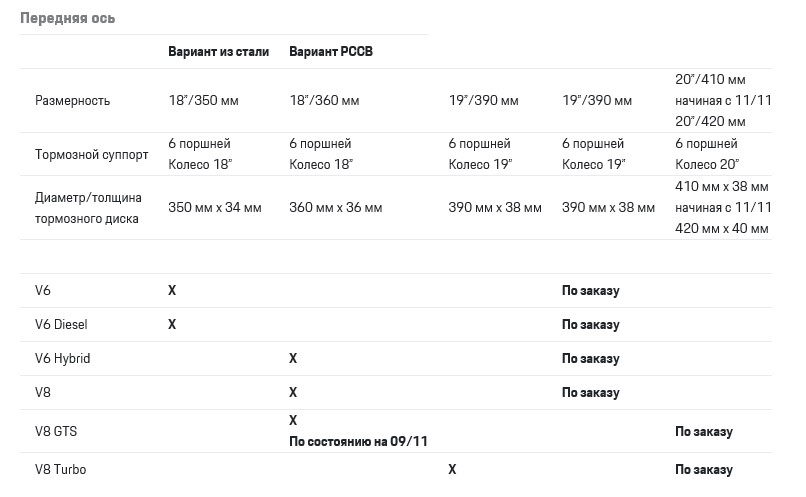The width and height of the screenshot is (806, 497).
Task: Select the 'Вариант PCCB' column header
Action: 330,52
